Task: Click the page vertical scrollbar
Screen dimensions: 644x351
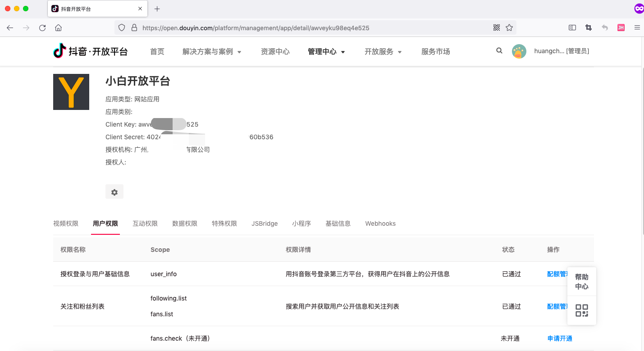Action: tap(642, 151)
